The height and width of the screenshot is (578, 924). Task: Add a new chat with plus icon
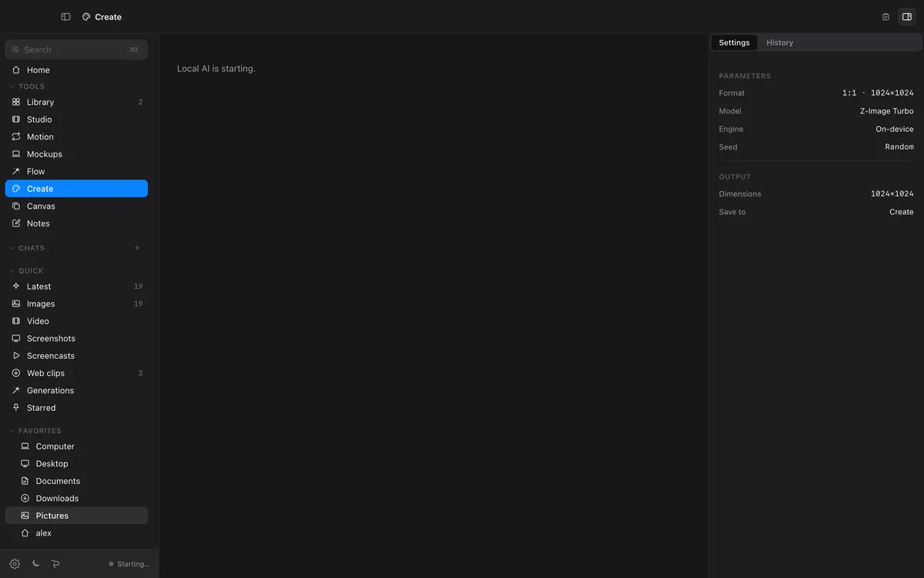(137, 248)
